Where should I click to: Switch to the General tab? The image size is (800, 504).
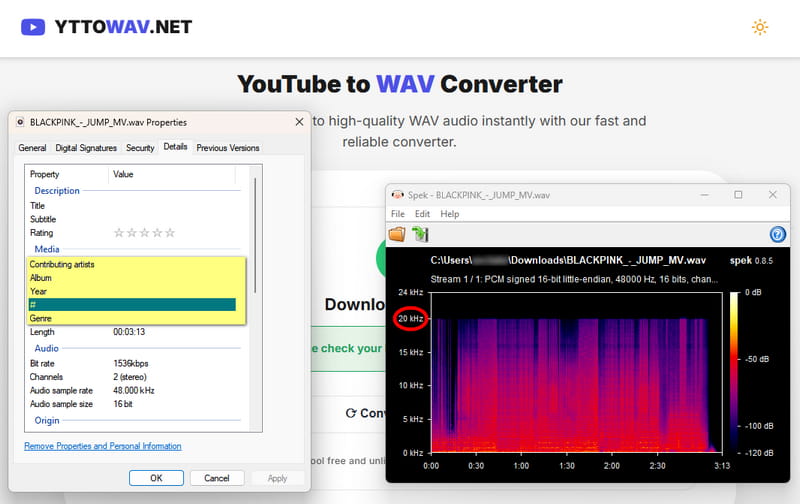[32, 147]
